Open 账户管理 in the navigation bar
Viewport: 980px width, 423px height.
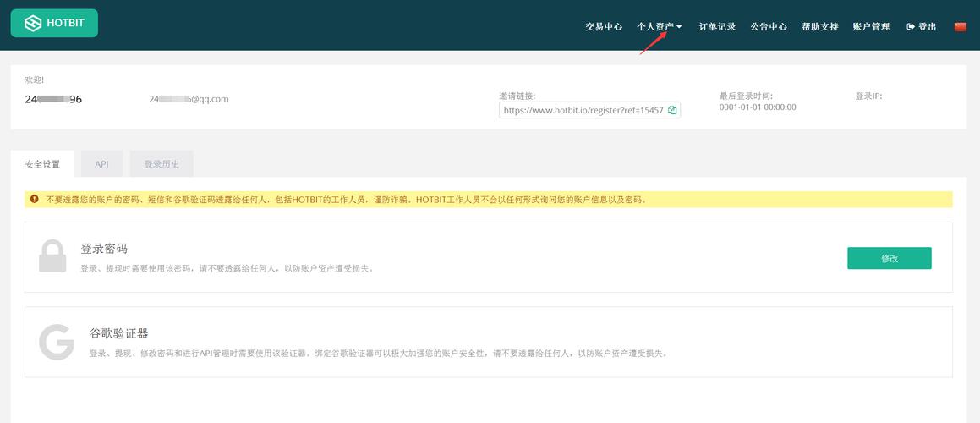point(871,26)
